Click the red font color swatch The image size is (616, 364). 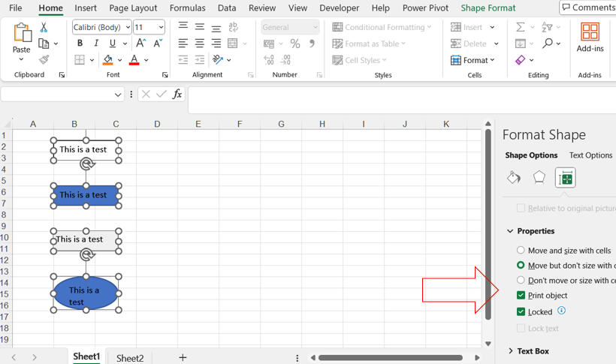pyautogui.click(x=134, y=60)
